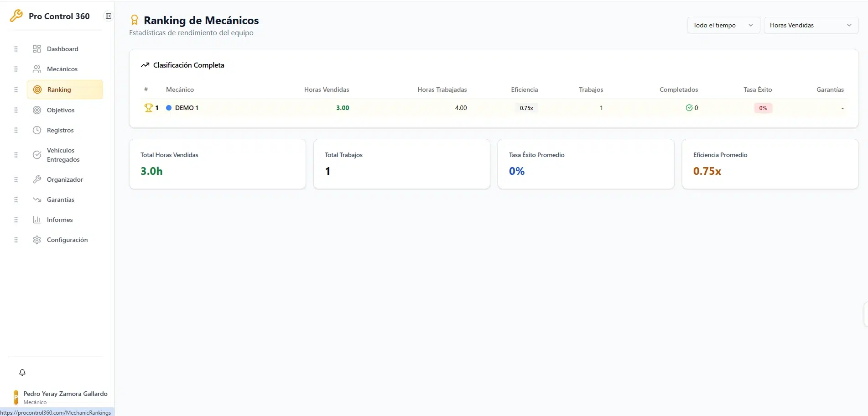This screenshot has width=868, height=416.
Task: Open the Objetivos menu item
Action: [61, 110]
